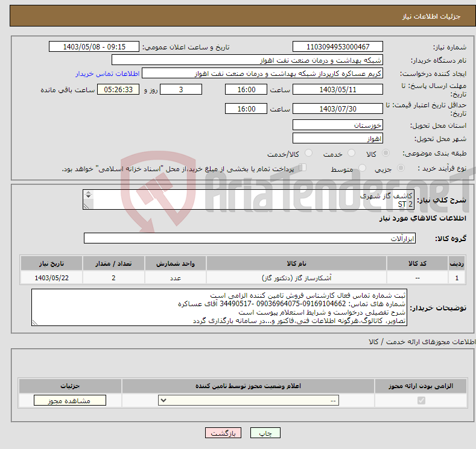Click the کد کالا column header
The width and height of the screenshot is (476, 449).
pyautogui.click(x=417, y=263)
